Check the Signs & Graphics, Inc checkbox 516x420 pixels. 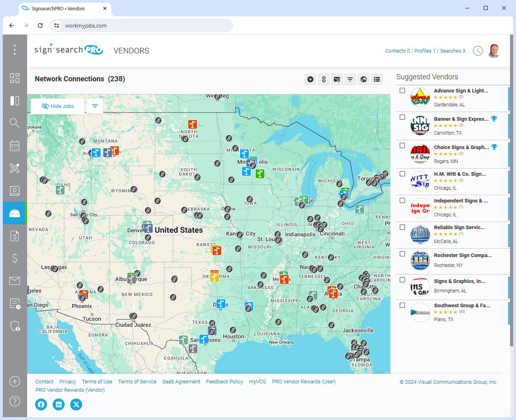[402, 280]
